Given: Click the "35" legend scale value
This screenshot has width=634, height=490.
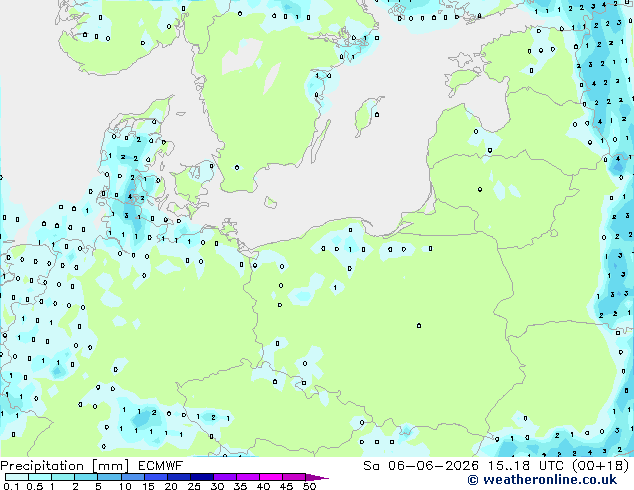Looking at the screenshot, I should click(240, 486).
